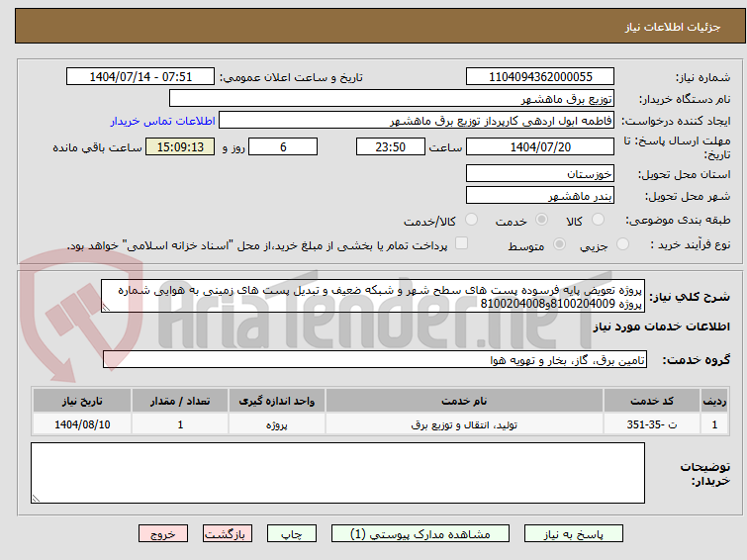747x560 pixels.
Task: Click the جزئیات اطلاعات نیاز page title
Action: coord(673,27)
